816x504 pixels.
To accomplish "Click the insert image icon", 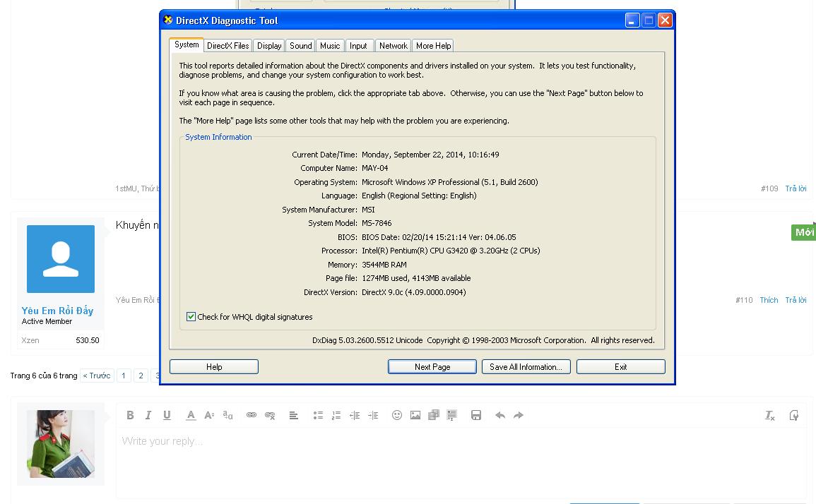I will tap(415, 415).
